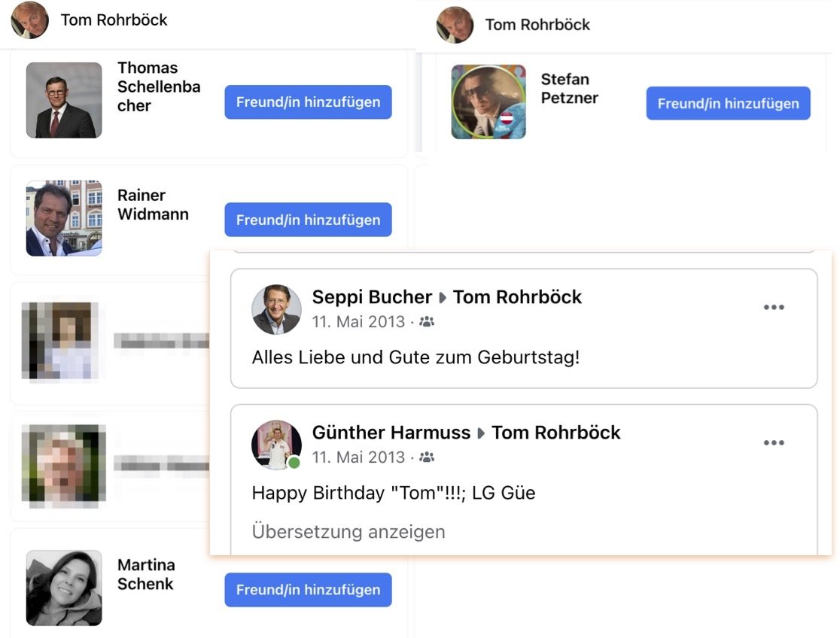Add Thomas Schellenbacher as friend
840x638 pixels.
coord(308,102)
